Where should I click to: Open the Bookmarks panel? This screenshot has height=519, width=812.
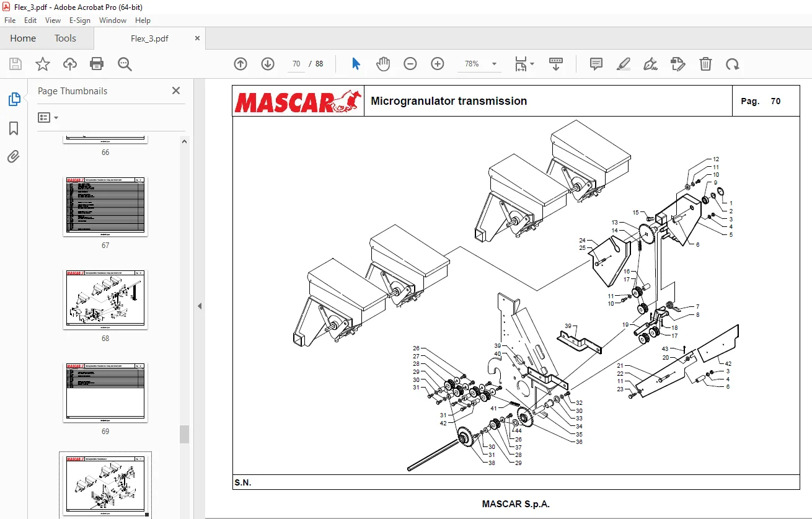coord(14,128)
